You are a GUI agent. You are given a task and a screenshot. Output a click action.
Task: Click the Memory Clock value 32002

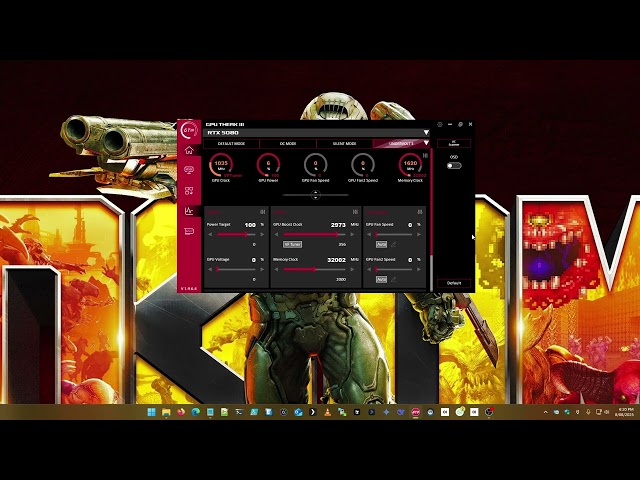pyautogui.click(x=336, y=260)
